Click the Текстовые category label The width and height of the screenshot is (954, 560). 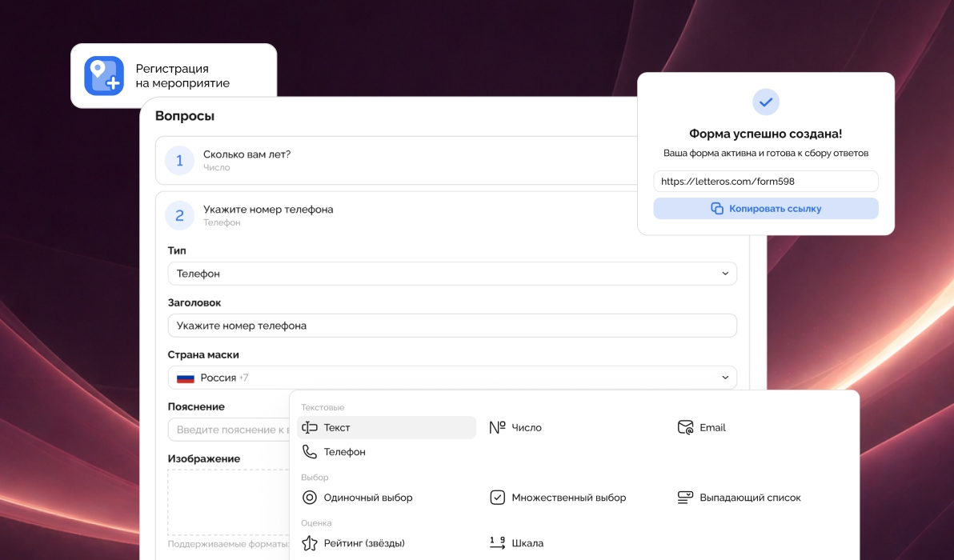[x=323, y=407]
